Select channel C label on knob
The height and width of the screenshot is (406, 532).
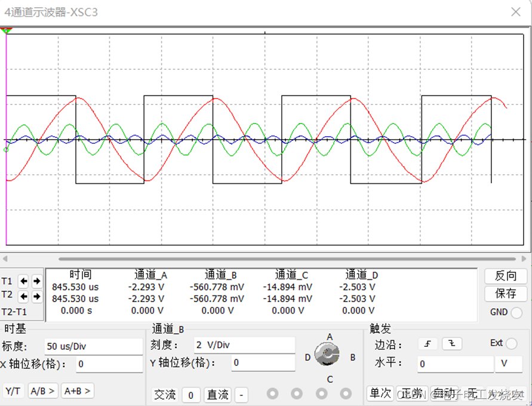[x=330, y=379]
